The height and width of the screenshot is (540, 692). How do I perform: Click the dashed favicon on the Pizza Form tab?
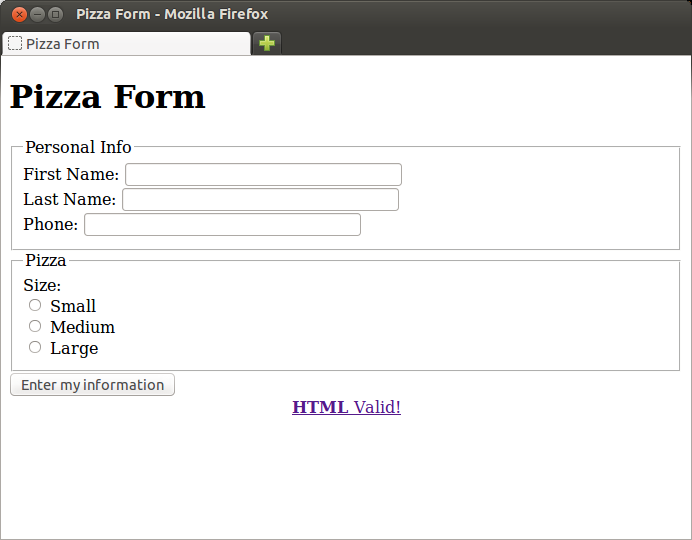[x=15, y=43]
